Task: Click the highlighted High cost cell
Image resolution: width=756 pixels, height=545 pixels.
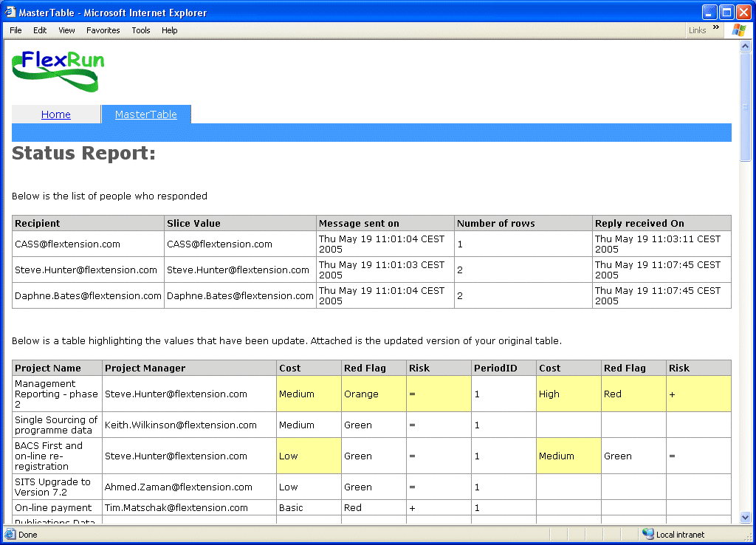Action: [568, 394]
